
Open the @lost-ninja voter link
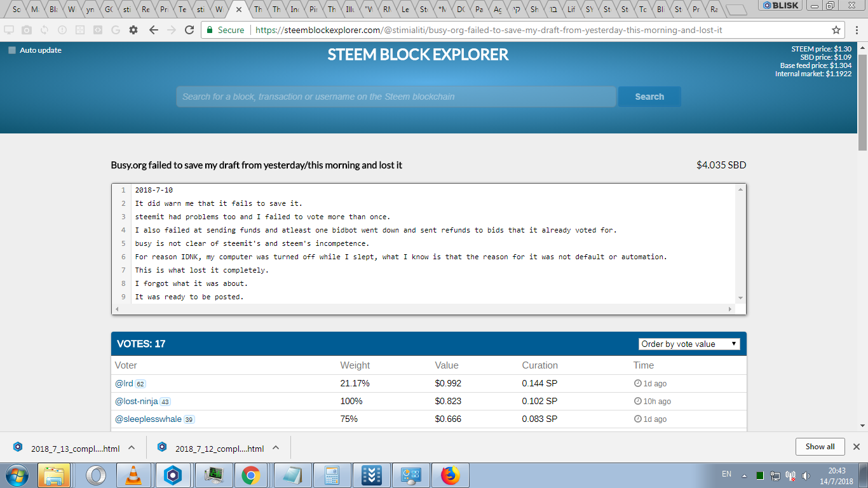click(136, 401)
